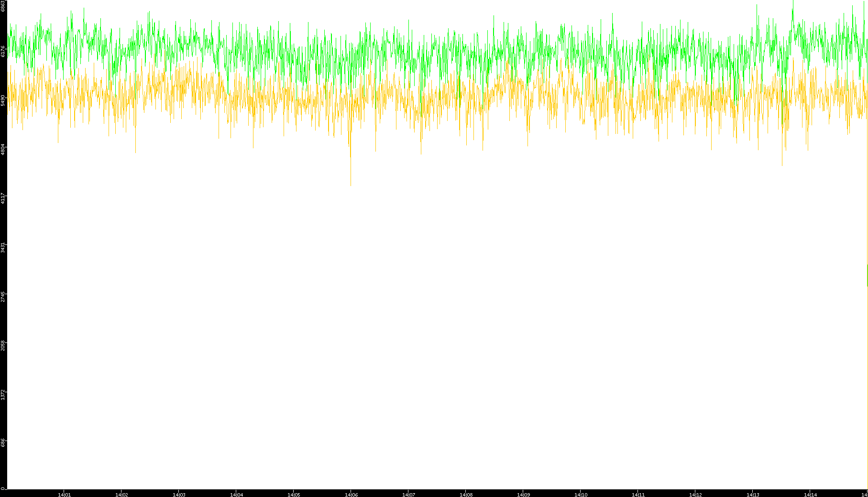This screenshot has width=868, height=497.
Task: Select the 4804 y-axis tick label
Action: pos(3,149)
